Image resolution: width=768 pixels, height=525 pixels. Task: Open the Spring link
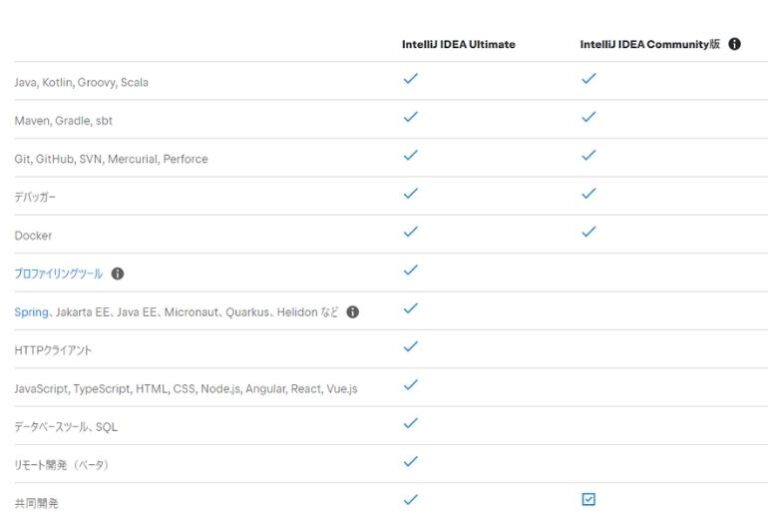coord(31,312)
